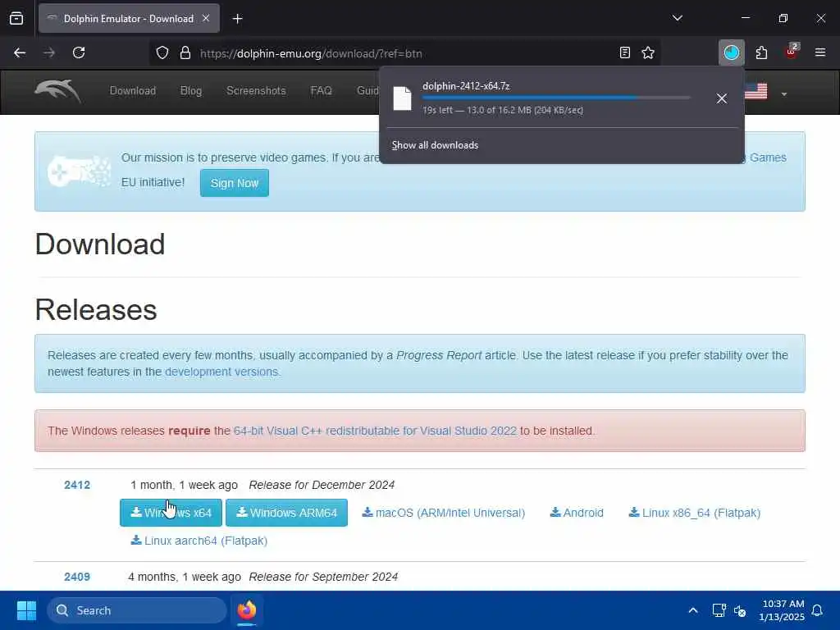This screenshot has width=840, height=630.
Task: Open the Screenshots nav item
Action: click(x=256, y=90)
